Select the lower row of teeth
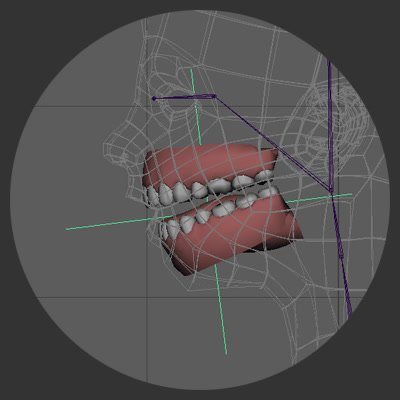The image size is (400, 400). 217,213
